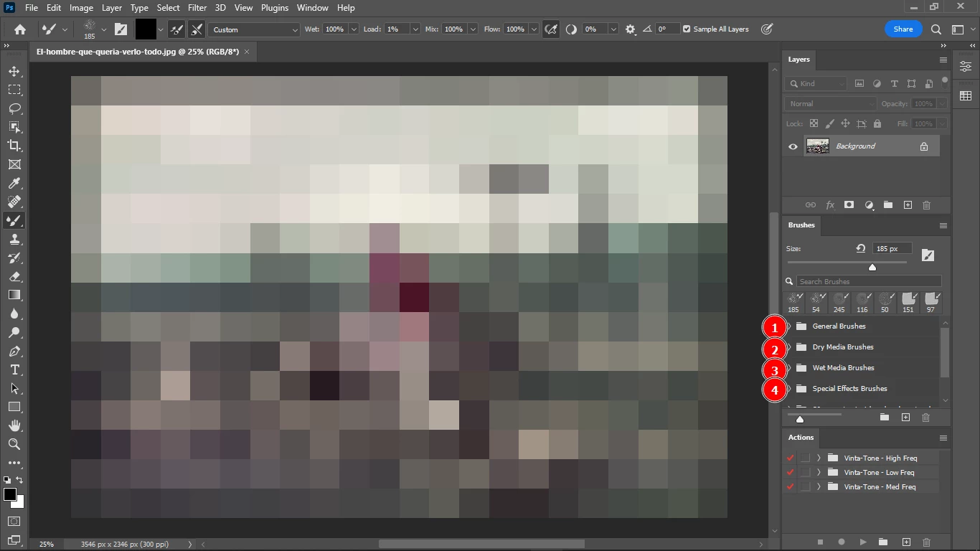Create a new layer in Layers panel
Viewport: 980px width, 551px height.
tap(908, 205)
